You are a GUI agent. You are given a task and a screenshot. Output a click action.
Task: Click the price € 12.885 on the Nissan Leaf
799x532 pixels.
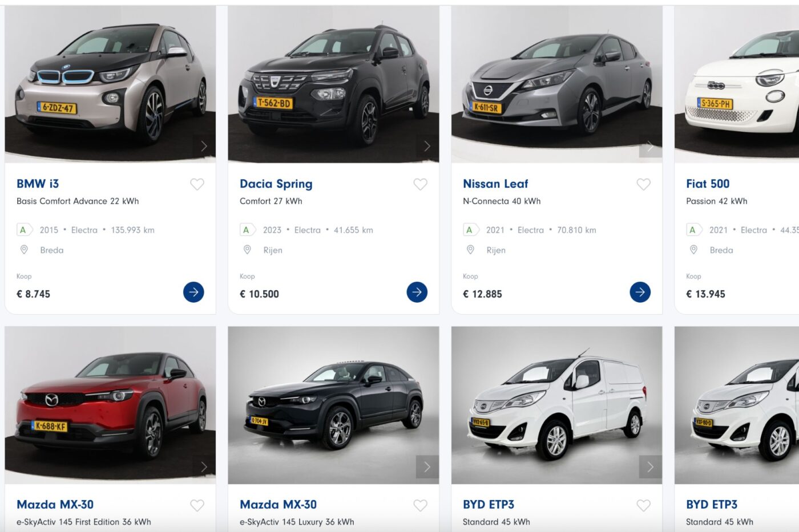[x=483, y=294]
